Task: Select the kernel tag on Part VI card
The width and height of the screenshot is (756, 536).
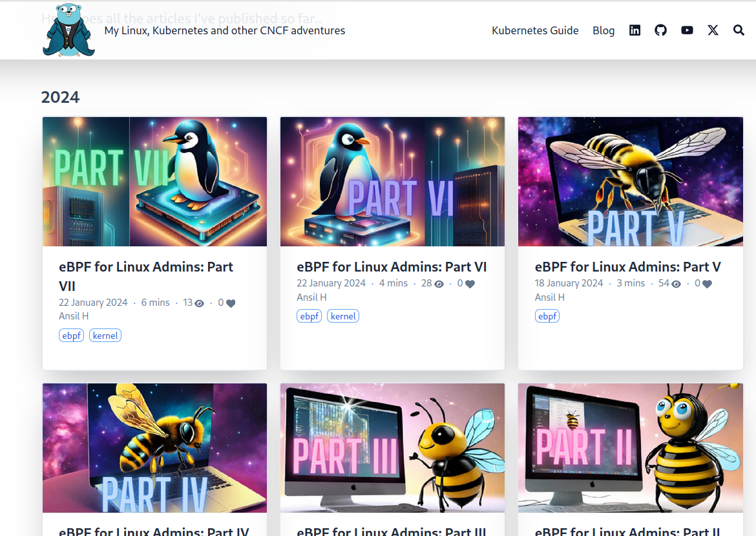Action: click(x=343, y=316)
